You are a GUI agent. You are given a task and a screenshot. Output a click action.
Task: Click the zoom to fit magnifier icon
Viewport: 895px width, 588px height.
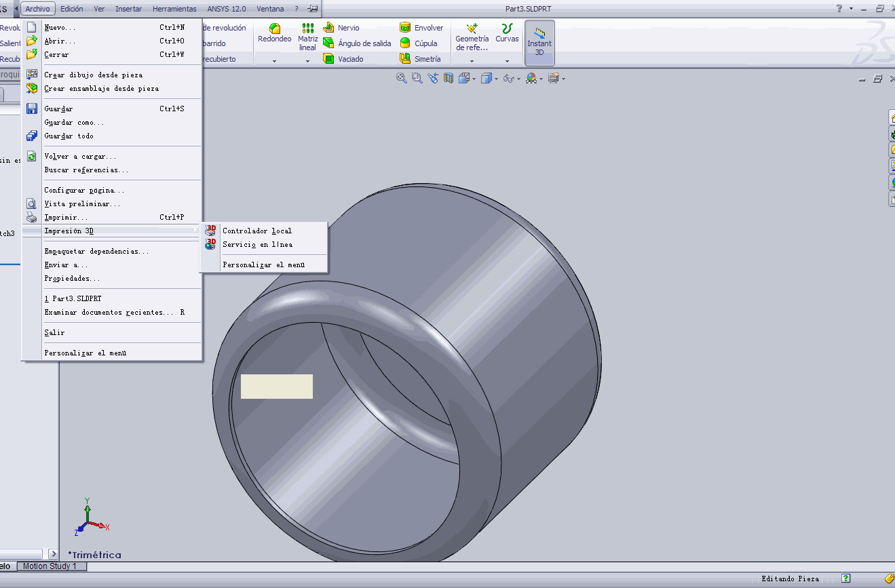pos(402,79)
